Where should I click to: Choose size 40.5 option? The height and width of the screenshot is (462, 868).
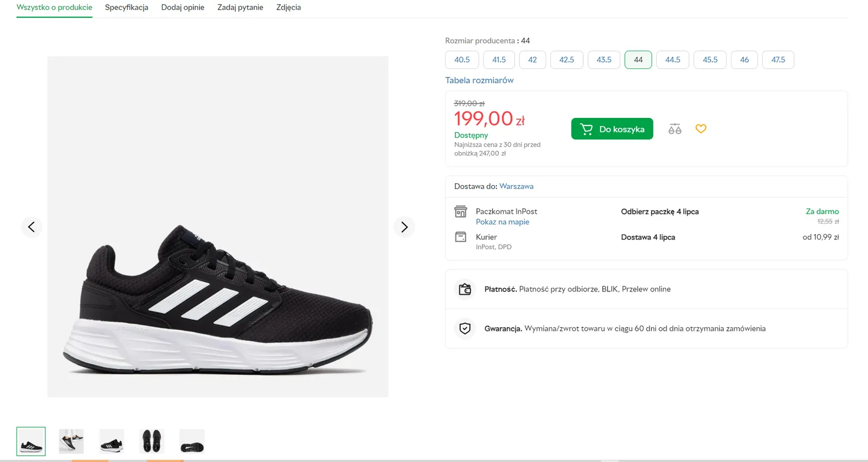[462, 60]
